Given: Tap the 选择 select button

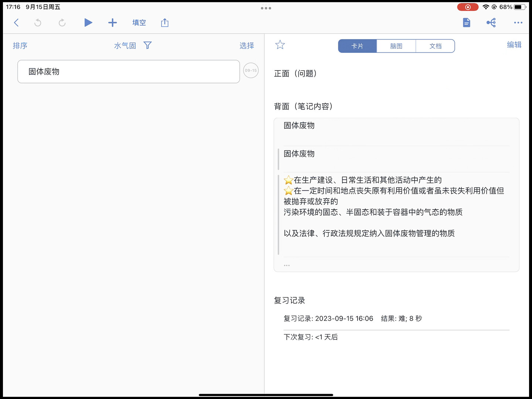Looking at the screenshot, I should click(247, 45).
